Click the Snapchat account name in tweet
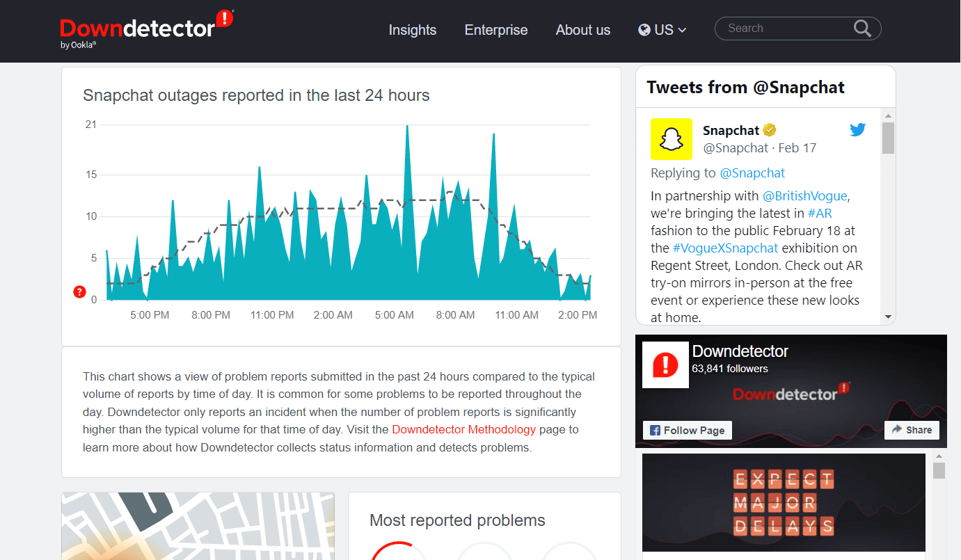This screenshot has width=961, height=560. pos(731,130)
